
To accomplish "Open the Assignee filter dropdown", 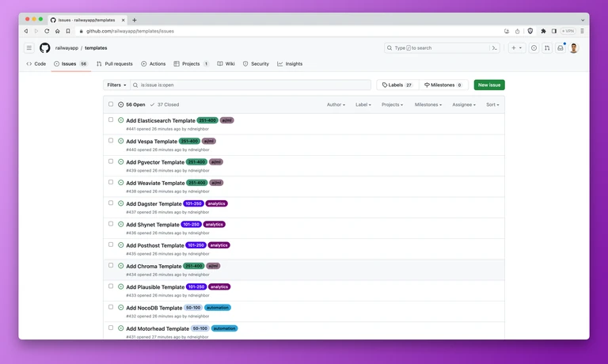I will (x=464, y=104).
